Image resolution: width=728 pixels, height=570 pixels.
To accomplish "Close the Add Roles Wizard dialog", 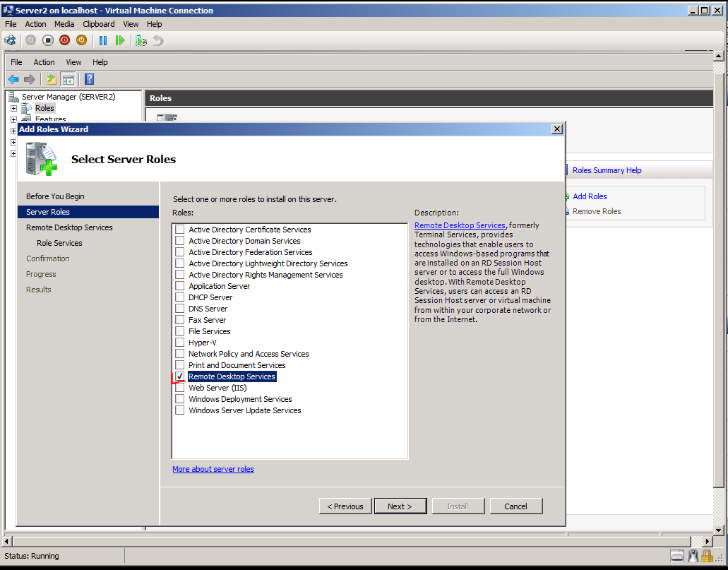I will 557,129.
